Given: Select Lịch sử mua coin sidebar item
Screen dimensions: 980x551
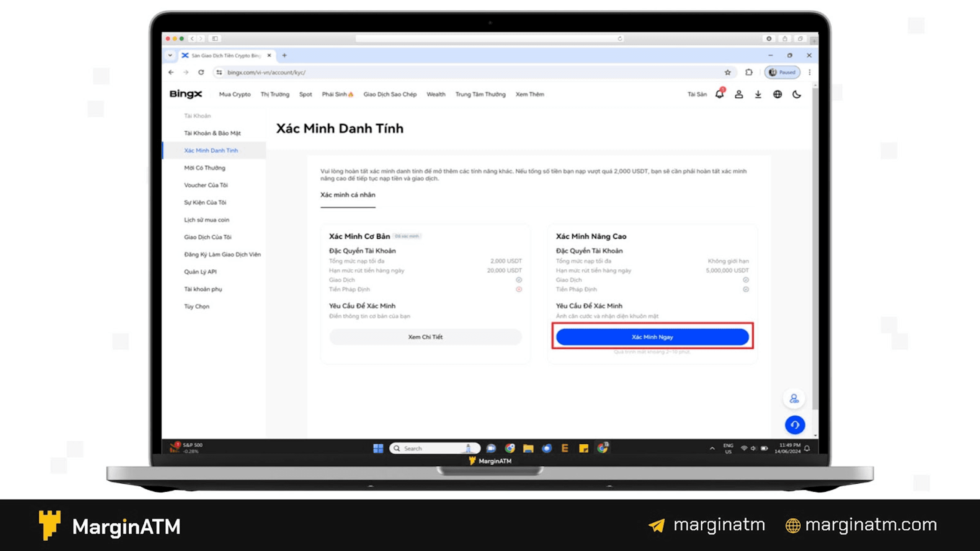Looking at the screenshot, I should coord(207,220).
